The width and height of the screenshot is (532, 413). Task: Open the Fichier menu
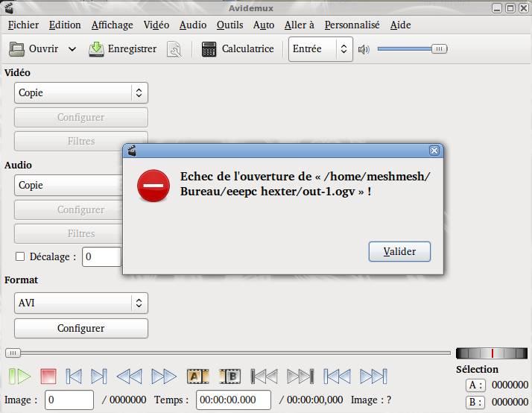click(x=23, y=25)
